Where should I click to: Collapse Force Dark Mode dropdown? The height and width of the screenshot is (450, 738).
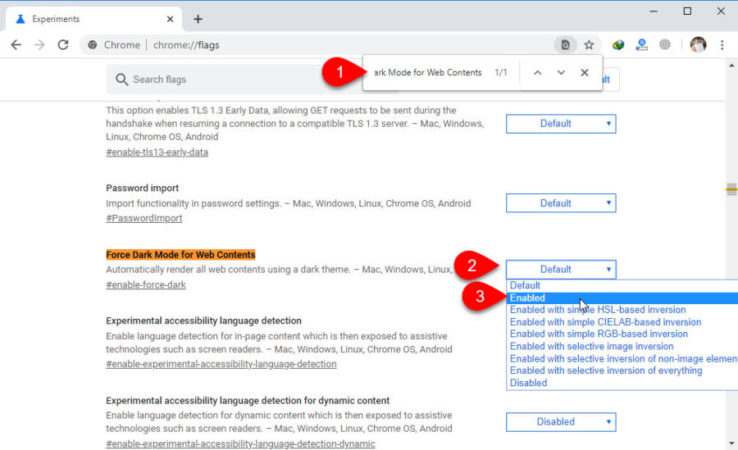[561, 269]
